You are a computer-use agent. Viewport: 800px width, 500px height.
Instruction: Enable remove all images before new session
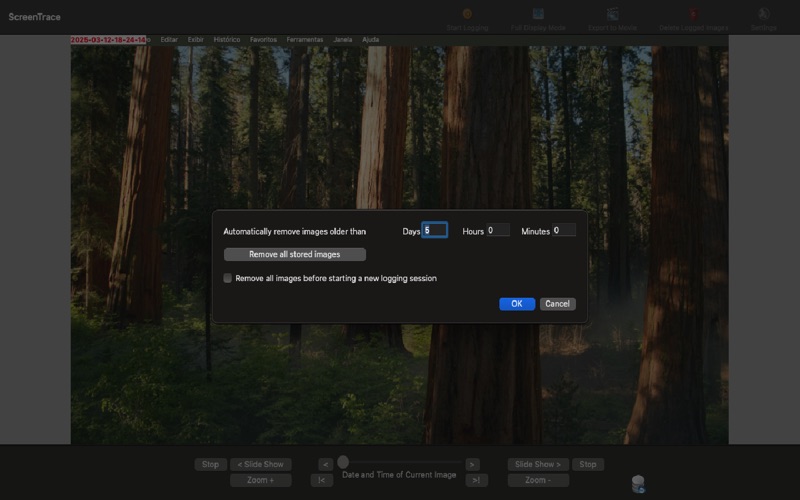pyautogui.click(x=228, y=278)
